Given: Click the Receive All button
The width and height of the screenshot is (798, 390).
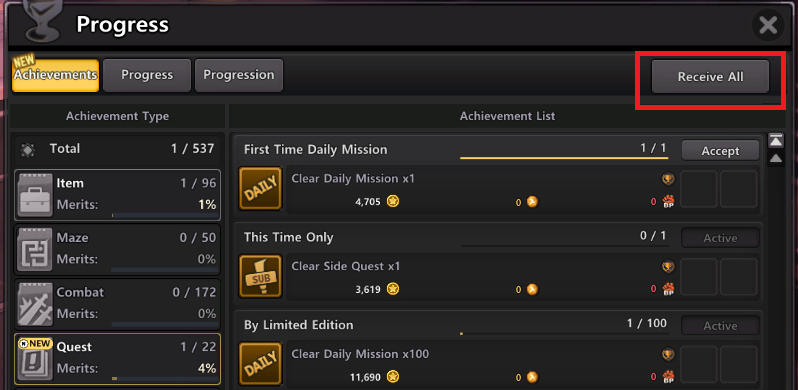Looking at the screenshot, I should 710,77.
